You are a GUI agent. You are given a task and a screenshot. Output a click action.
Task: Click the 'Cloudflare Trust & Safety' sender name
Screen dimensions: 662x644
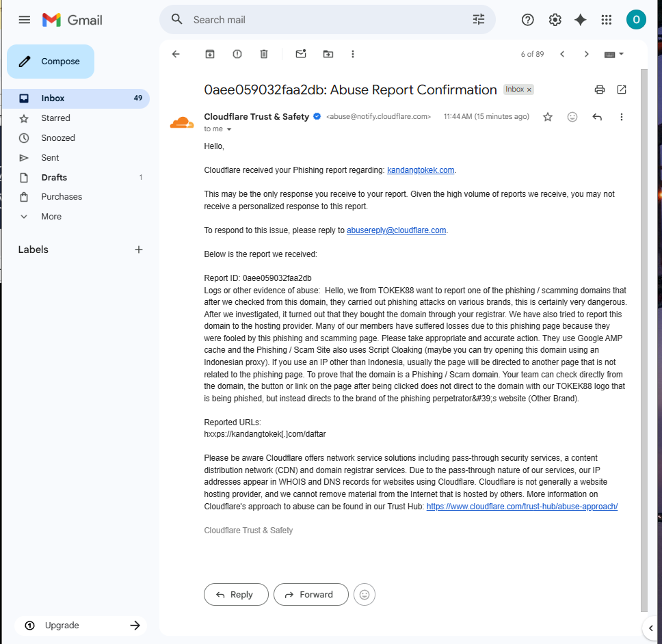pos(256,116)
